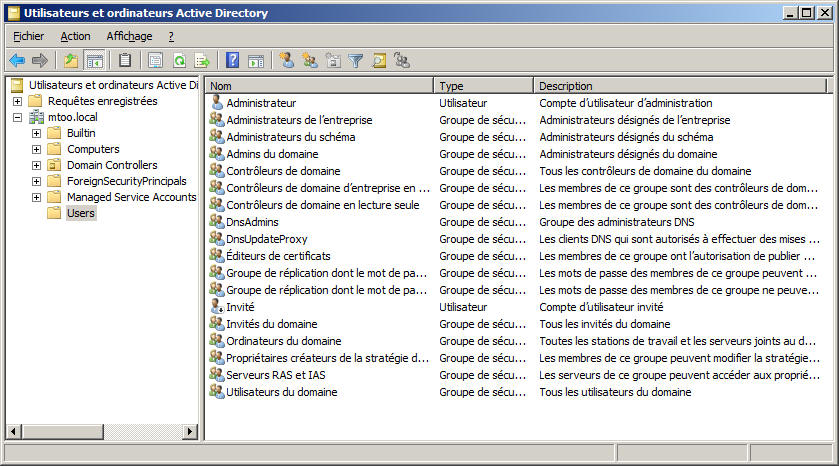Viewport: 839px width, 466px height.
Task: Click the Back arrow toolbar icon
Action: pyautogui.click(x=17, y=61)
